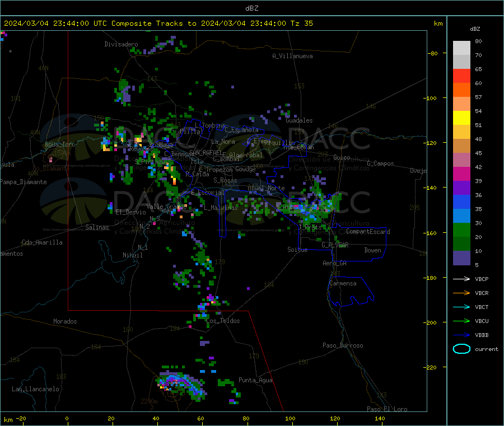Click the 'Carmensa' map label
Screen dimensions: 504x426
click(x=343, y=283)
